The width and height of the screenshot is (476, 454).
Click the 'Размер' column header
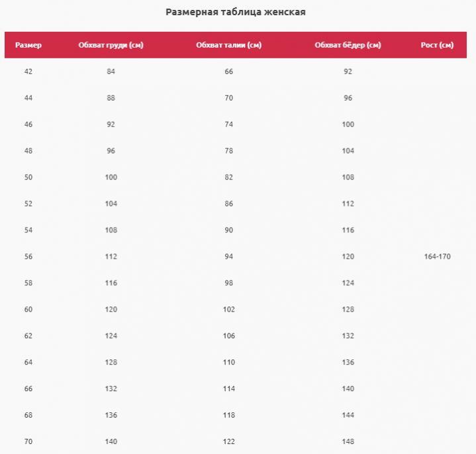[x=28, y=46]
